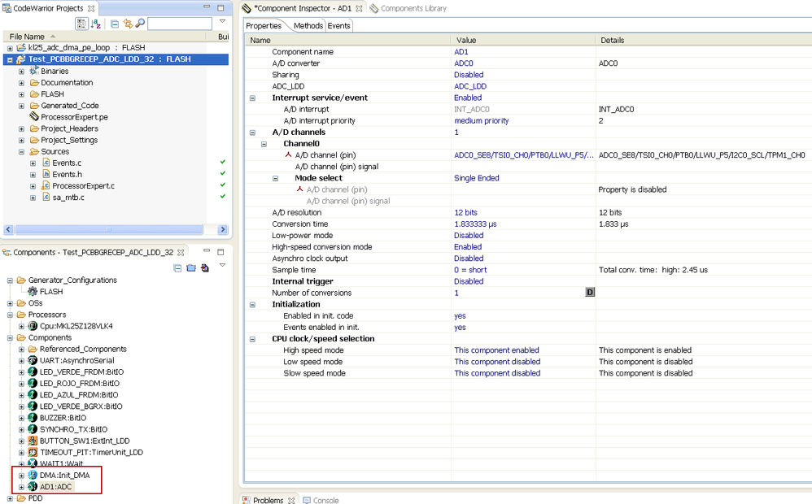Click the TIMEOUT_PIT:TimerUnit_LDD component icon
Screen dimensions: 812x504
(33, 452)
